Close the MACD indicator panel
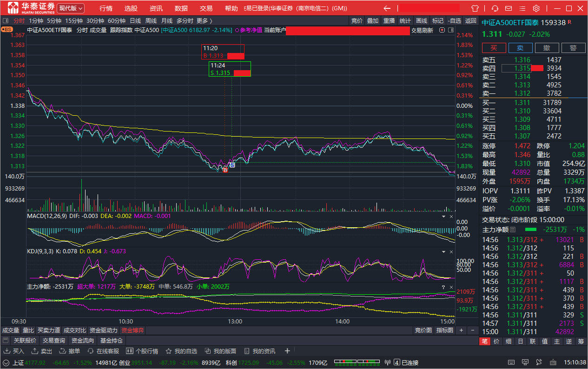 (451, 217)
